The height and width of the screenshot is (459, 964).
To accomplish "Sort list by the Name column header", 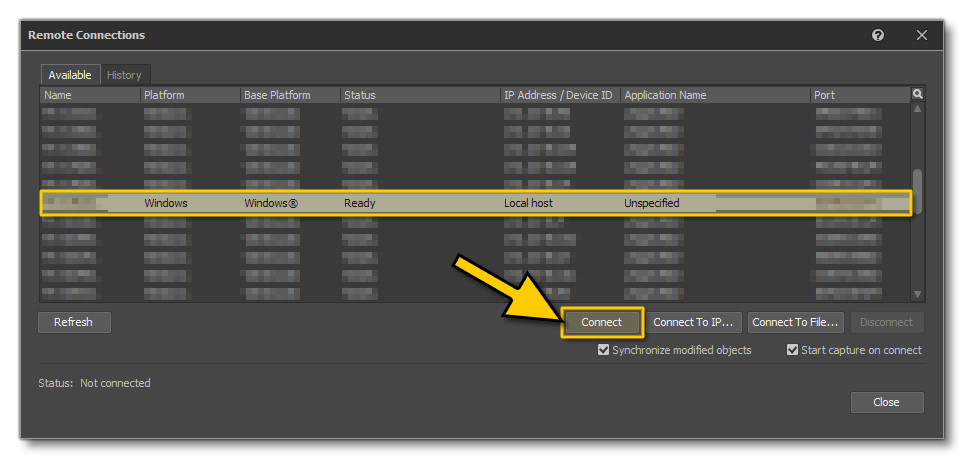I will [90, 95].
